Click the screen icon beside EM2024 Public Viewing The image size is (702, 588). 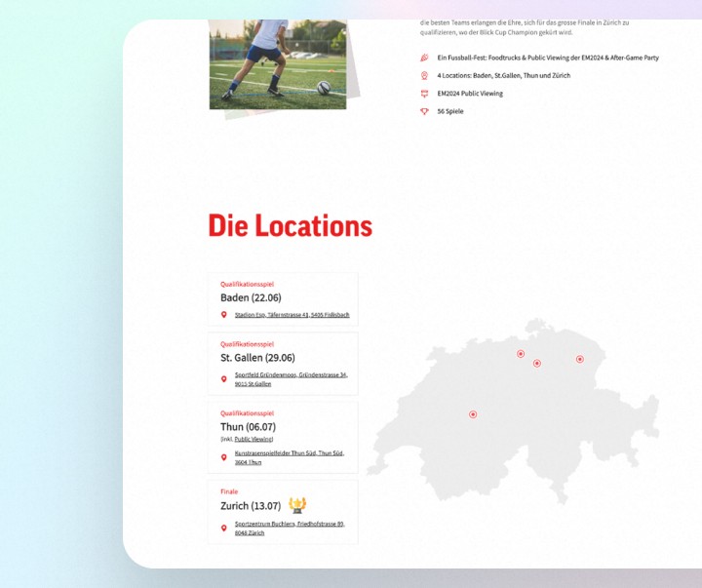click(x=424, y=94)
